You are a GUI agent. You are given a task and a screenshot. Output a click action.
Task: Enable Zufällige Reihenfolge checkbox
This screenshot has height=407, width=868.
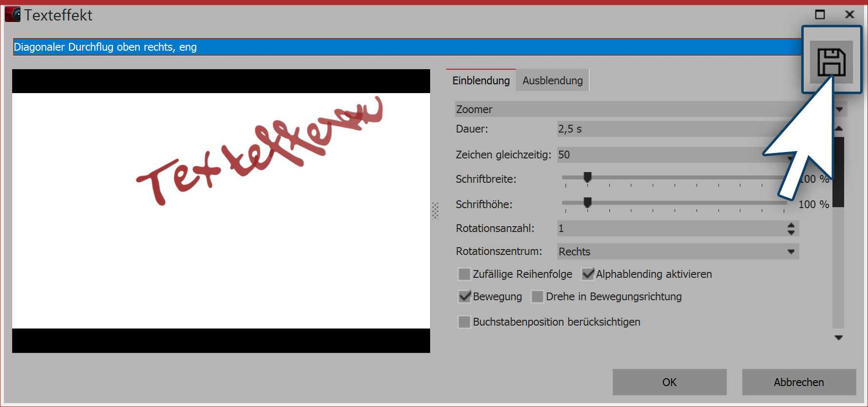[x=465, y=274]
